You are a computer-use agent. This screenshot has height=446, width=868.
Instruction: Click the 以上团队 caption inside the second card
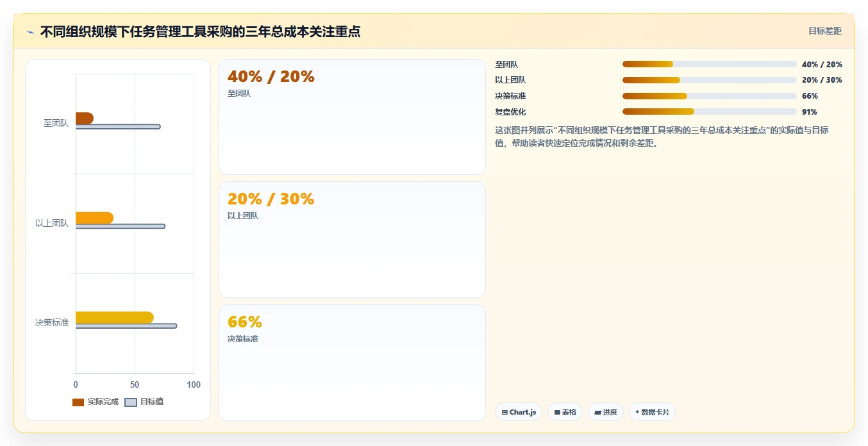pos(243,216)
